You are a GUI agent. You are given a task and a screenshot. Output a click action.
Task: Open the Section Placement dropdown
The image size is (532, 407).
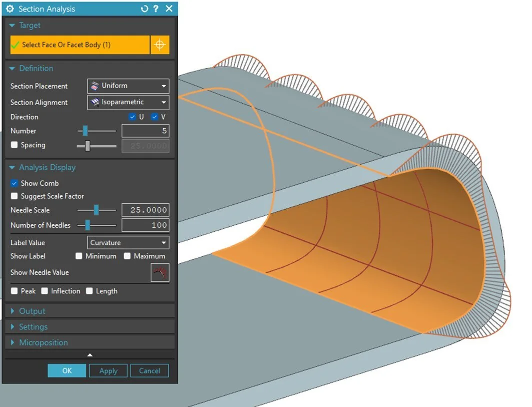[128, 86]
